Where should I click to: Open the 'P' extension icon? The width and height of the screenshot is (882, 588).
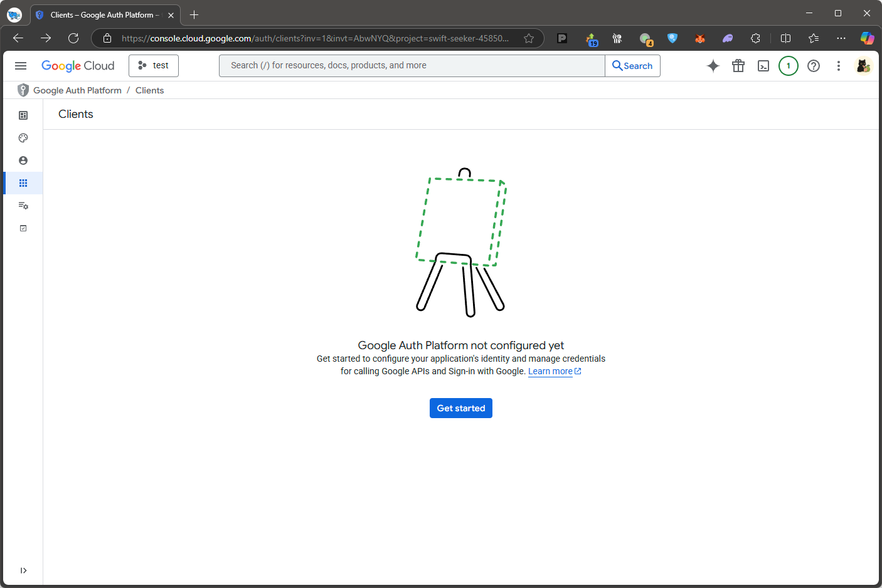562,38
